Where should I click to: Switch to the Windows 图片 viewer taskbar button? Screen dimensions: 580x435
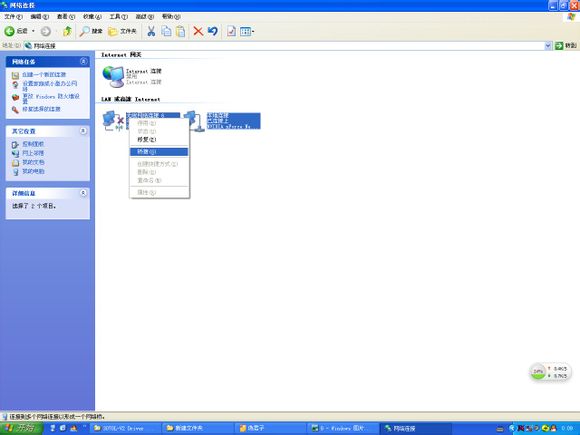(343, 428)
